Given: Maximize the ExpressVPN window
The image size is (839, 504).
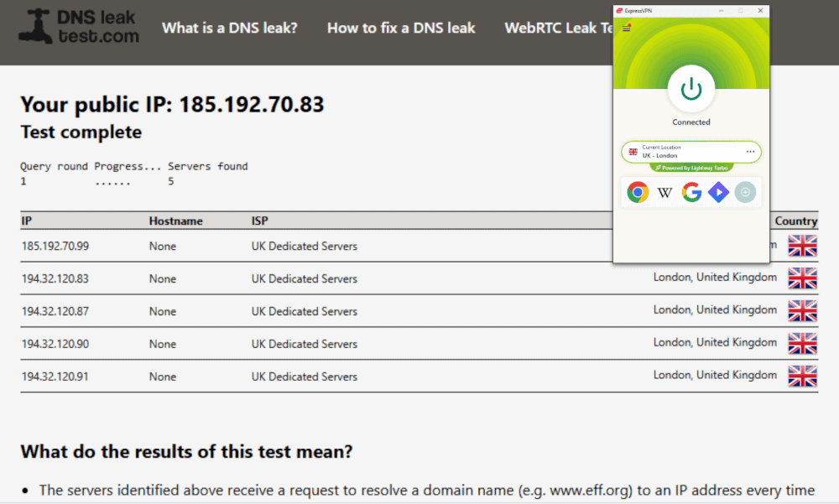Looking at the screenshot, I should click(741, 10).
